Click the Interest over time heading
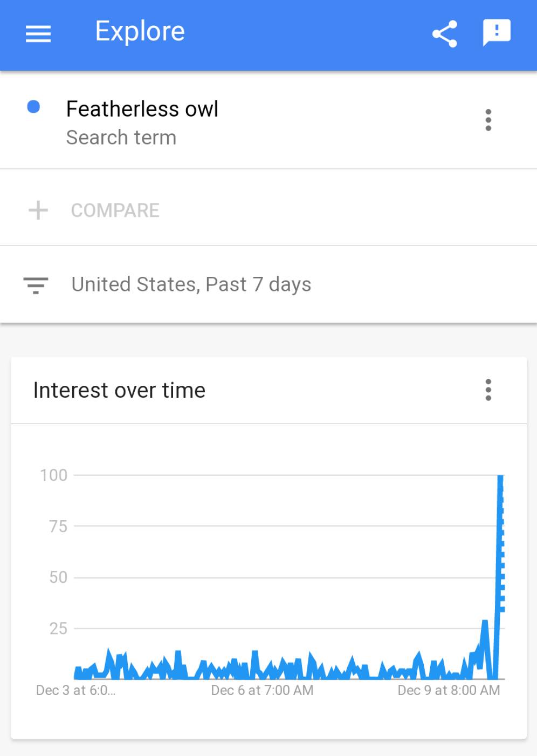This screenshot has width=537, height=756. pos(119,390)
